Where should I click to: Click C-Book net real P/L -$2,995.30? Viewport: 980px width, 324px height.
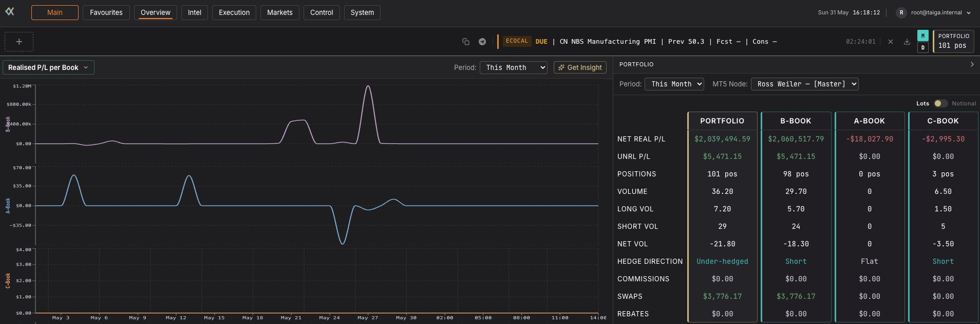pyautogui.click(x=943, y=139)
